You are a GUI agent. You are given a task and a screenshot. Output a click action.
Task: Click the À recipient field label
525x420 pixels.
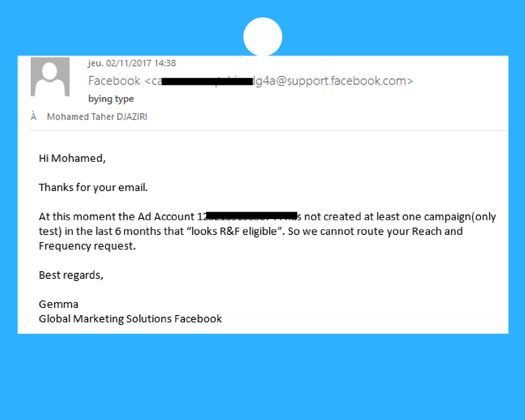point(34,117)
